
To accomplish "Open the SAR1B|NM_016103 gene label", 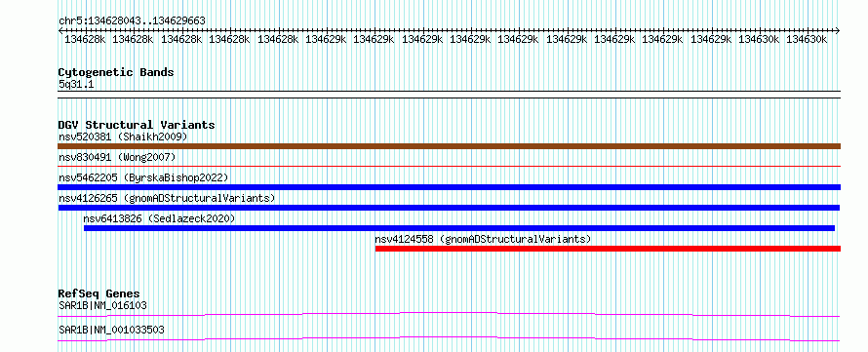I will 102,305.
